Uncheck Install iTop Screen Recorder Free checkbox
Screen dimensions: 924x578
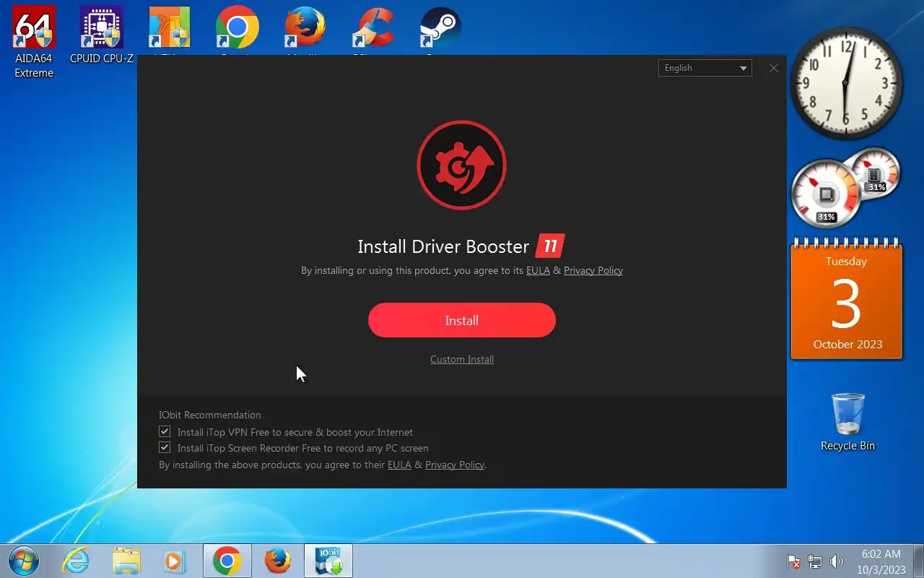point(165,447)
